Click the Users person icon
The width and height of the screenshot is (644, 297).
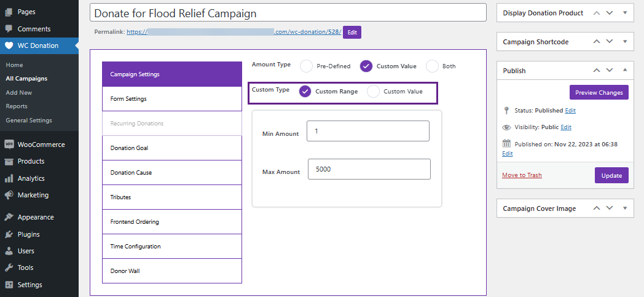coord(9,251)
